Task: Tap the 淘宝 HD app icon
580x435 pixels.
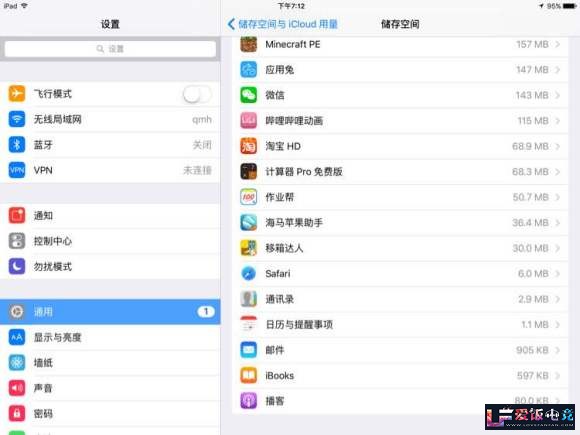Action: (x=249, y=146)
